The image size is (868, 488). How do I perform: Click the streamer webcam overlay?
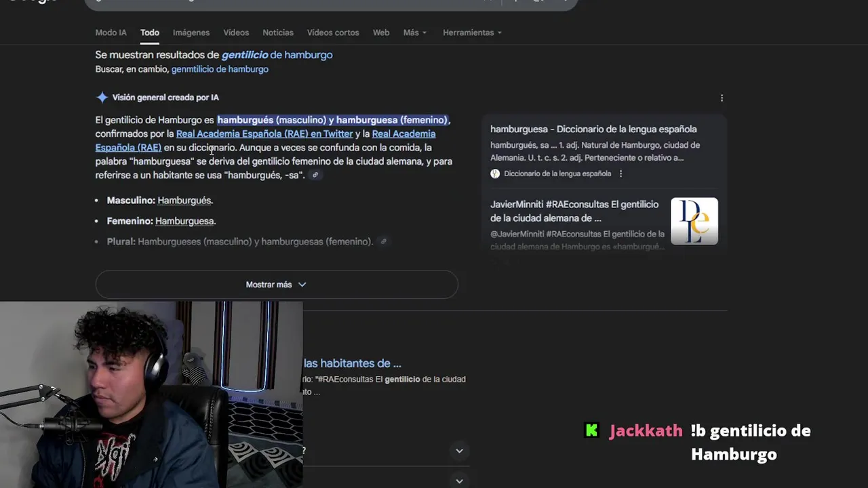(x=151, y=394)
